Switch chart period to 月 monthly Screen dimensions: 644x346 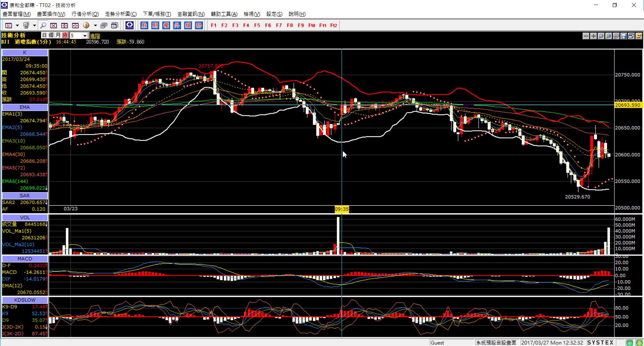[x=58, y=35]
